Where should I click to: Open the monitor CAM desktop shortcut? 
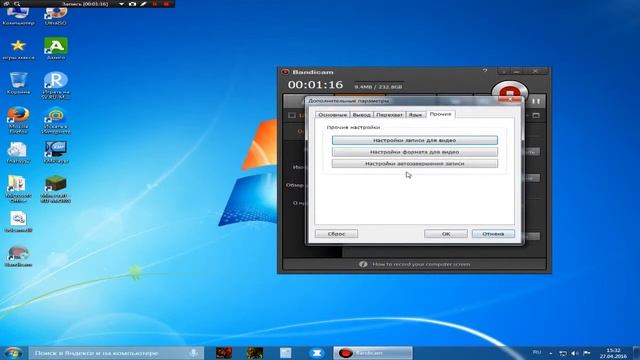[56, 153]
